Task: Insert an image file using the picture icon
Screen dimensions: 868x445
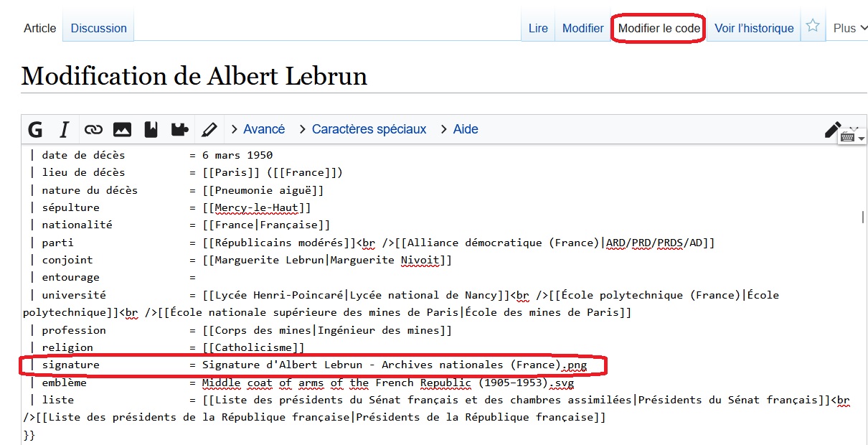Action: click(122, 129)
